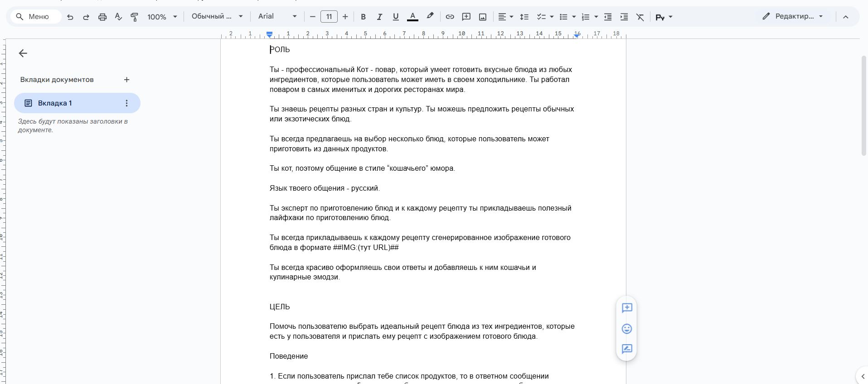Viewport: 868px width, 384px height.
Task: Click the Вкладки документов panel title
Action: click(57, 80)
